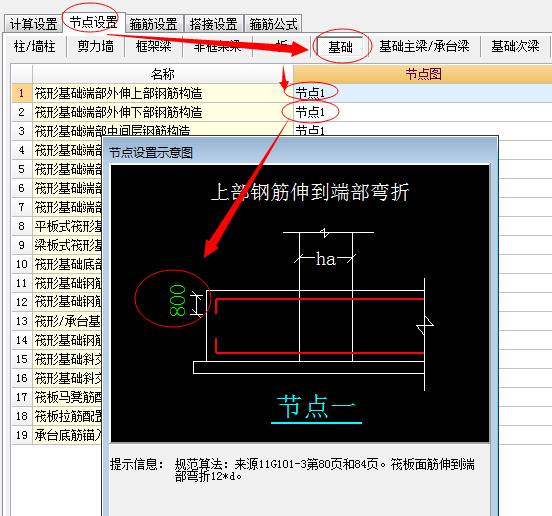Click row number 2 header
This screenshot has width=552, height=516.
click(22, 112)
